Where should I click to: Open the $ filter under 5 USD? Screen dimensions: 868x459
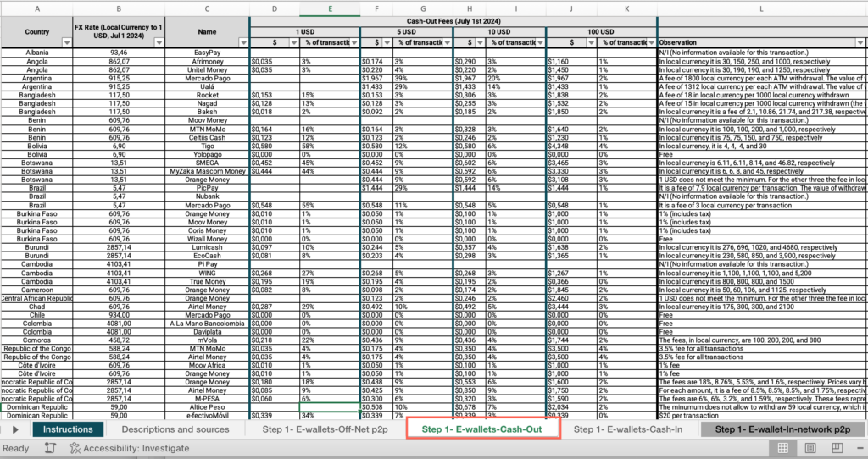coord(387,43)
